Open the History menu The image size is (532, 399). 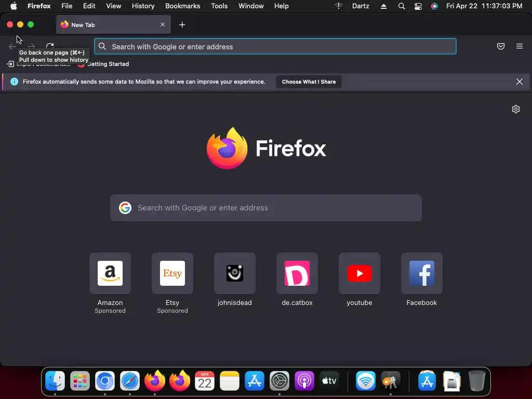click(143, 6)
